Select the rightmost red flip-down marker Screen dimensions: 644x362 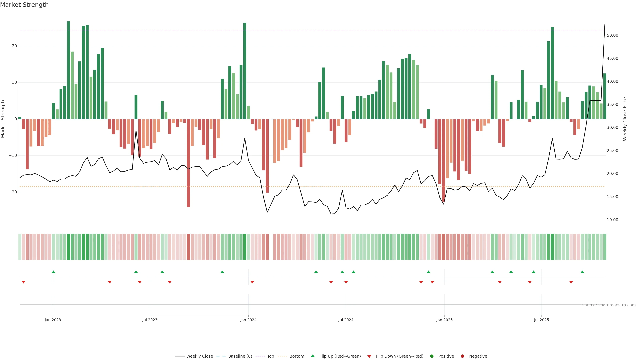571,282
